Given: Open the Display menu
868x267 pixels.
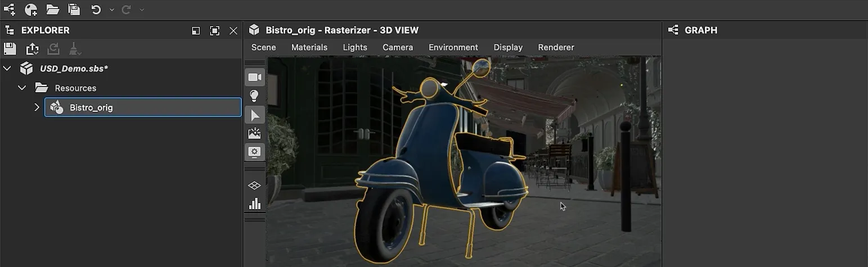Looking at the screenshot, I should coord(508,47).
